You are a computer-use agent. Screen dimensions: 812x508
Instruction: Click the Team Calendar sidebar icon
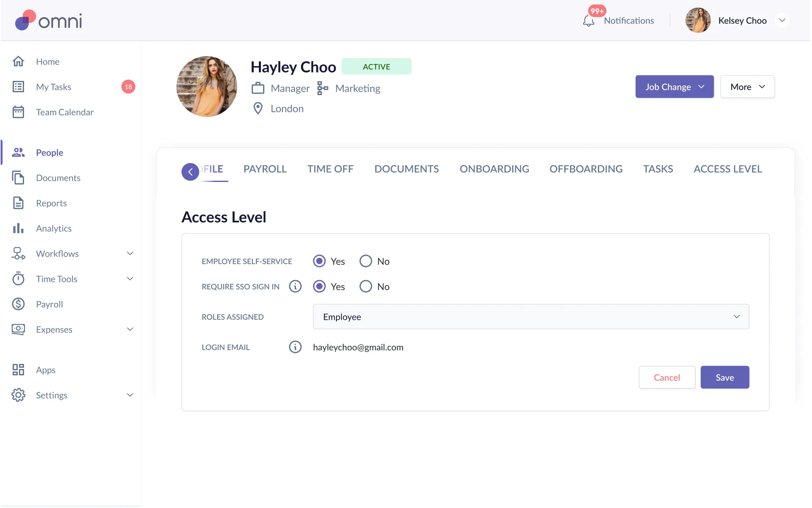[x=18, y=112]
